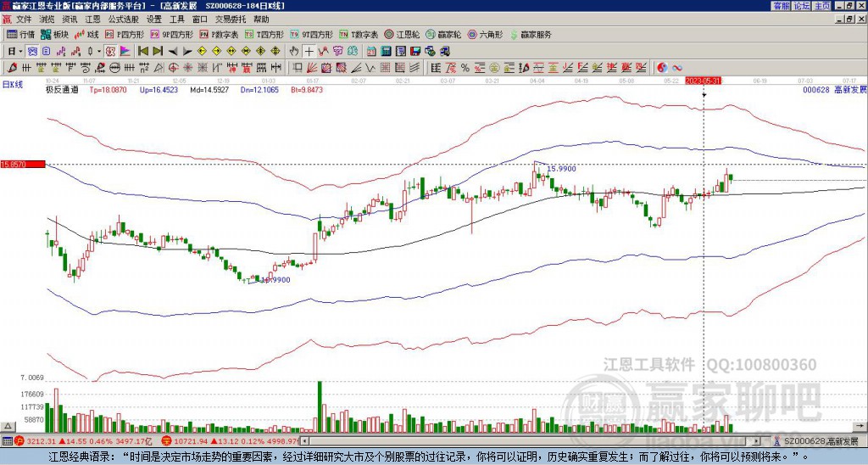
Task: Click the horizontal scrollbar right arrow
Action: click(x=757, y=440)
